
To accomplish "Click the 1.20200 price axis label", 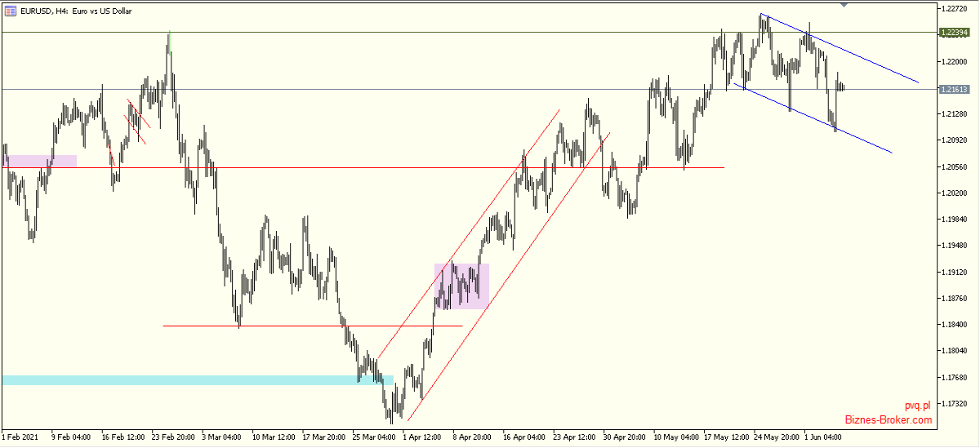I will (955, 193).
